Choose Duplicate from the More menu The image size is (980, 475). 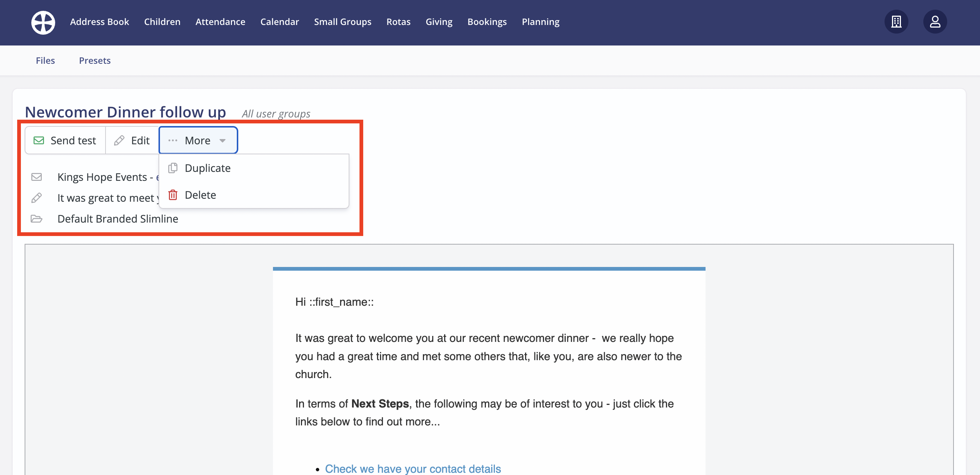207,168
